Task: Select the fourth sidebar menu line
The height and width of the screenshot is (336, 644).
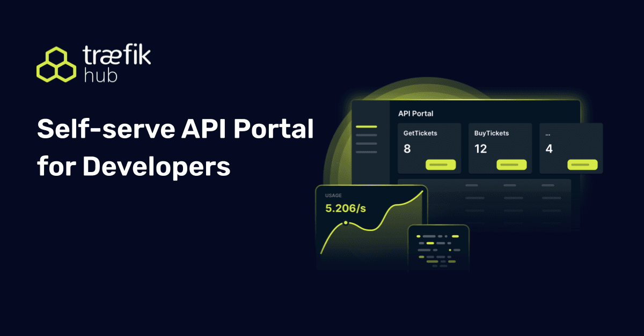Action: click(366, 152)
